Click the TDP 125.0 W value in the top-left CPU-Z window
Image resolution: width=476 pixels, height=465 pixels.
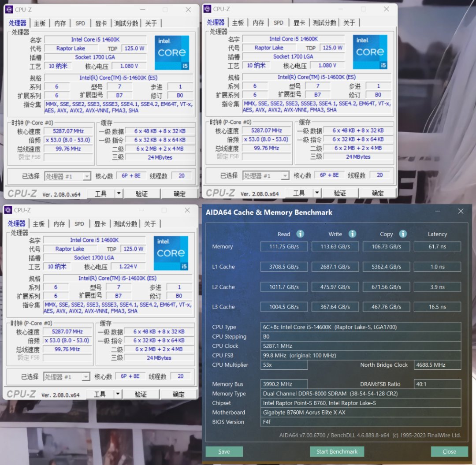click(x=134, y=48)
